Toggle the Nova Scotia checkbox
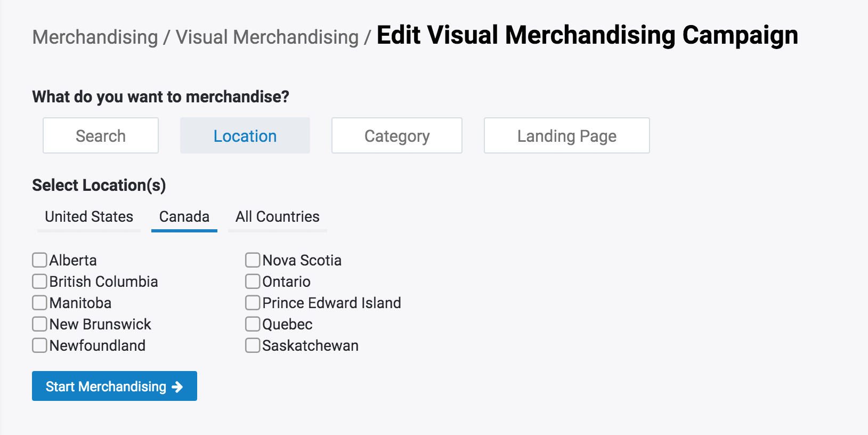This screenshot has height=435, width=868. (x=253, y=260)
